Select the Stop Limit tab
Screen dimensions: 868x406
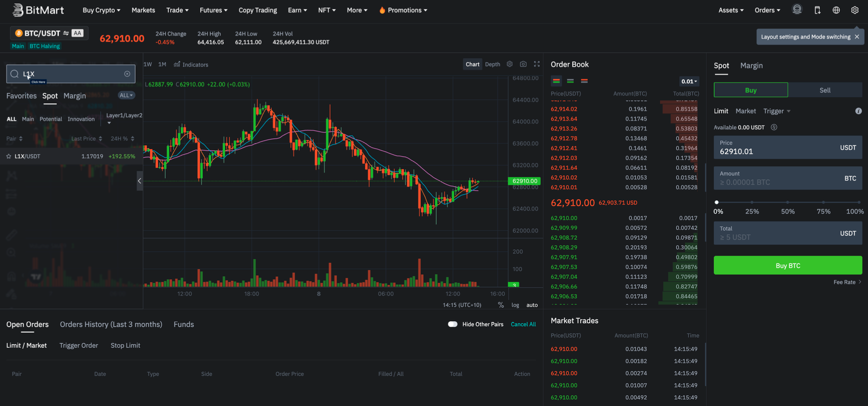pos(125,345)
